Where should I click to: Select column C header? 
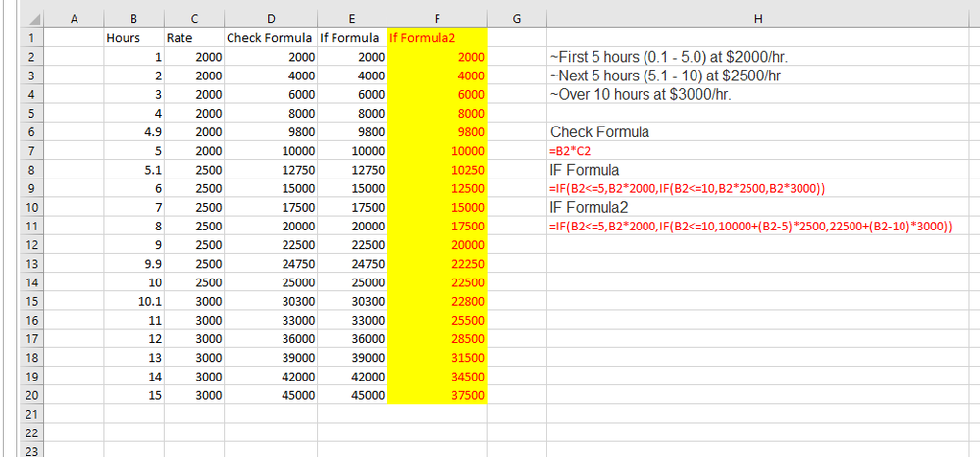194,19
